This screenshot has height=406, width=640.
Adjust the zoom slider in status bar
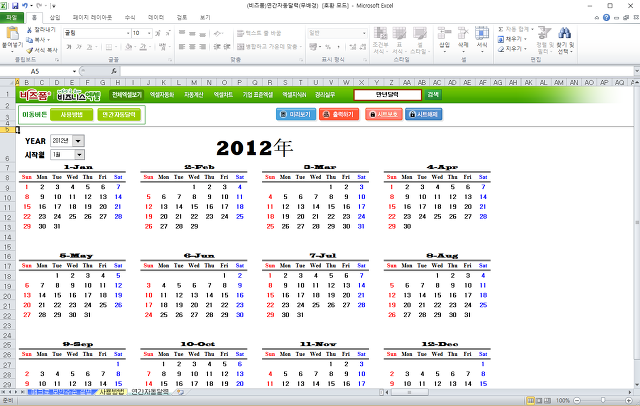point(603,400)
